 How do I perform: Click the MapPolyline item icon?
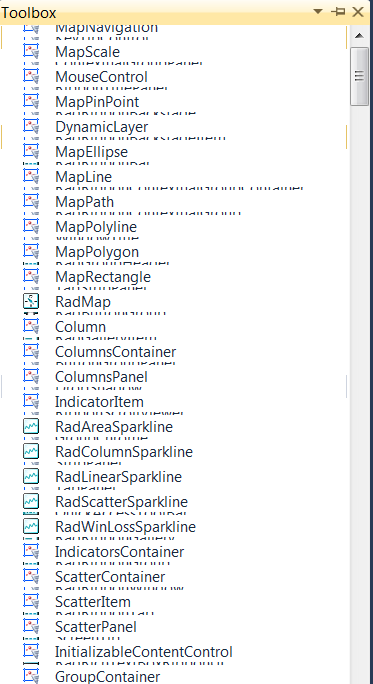tap(31, 226)
